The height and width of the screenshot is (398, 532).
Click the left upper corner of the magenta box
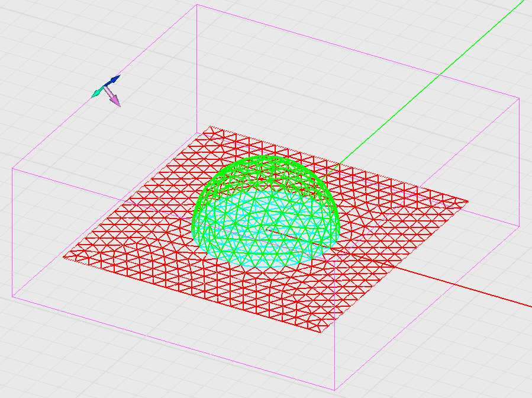point(12,168)
